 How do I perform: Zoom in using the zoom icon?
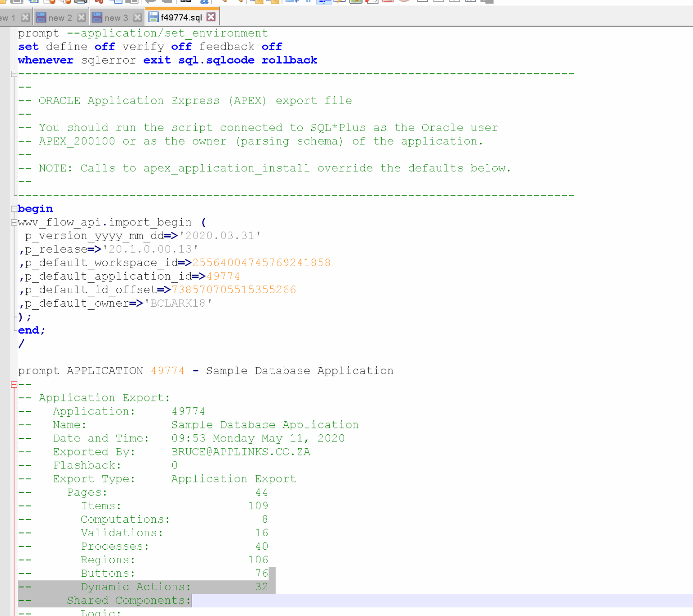[x=225, y=3]
